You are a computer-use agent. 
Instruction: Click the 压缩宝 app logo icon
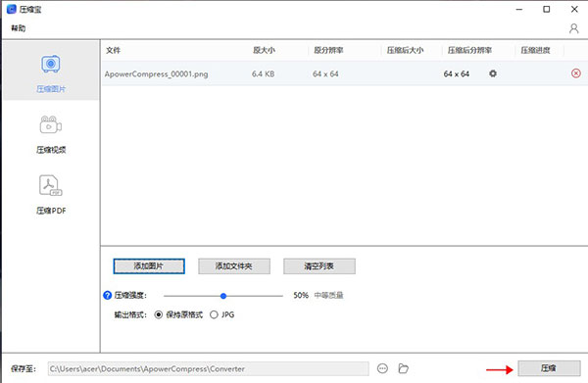[x=12, y=9]
